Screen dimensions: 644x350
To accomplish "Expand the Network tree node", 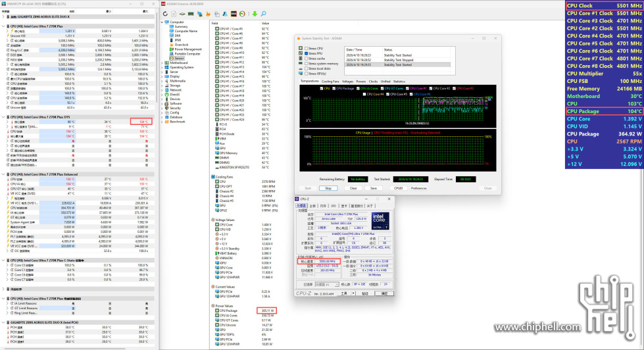I will (x=162, y=90).
